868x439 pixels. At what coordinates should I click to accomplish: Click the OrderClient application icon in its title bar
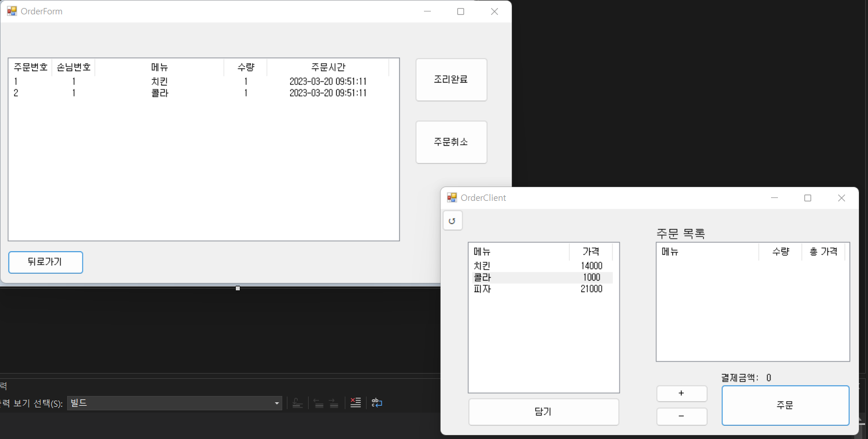pyautogui.click(x=453, y=197)
